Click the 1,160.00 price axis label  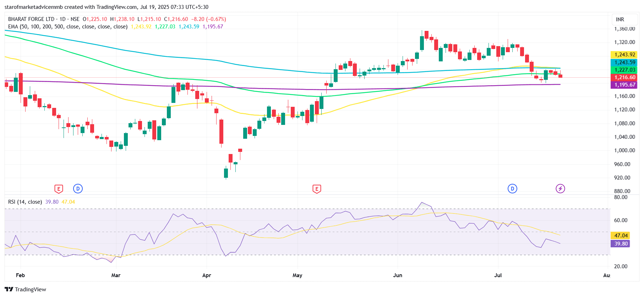pyautogui.click(x=624, y=96)
